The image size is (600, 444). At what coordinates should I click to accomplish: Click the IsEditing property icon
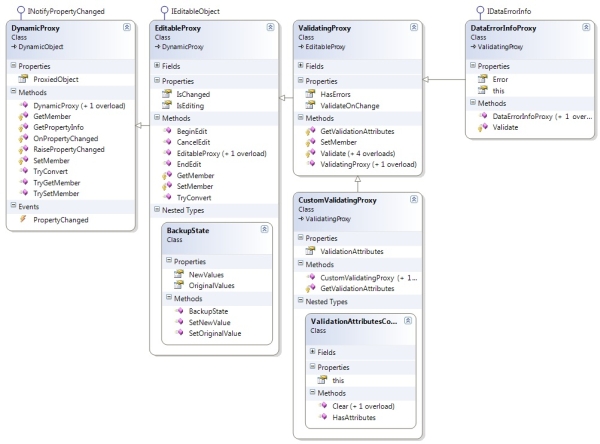[167, 105]
